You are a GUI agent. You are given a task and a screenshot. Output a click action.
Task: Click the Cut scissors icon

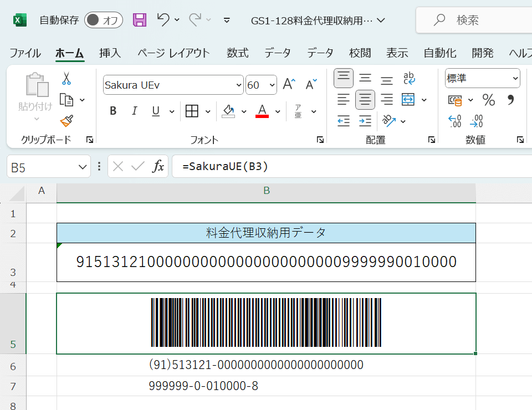[66, 78]
